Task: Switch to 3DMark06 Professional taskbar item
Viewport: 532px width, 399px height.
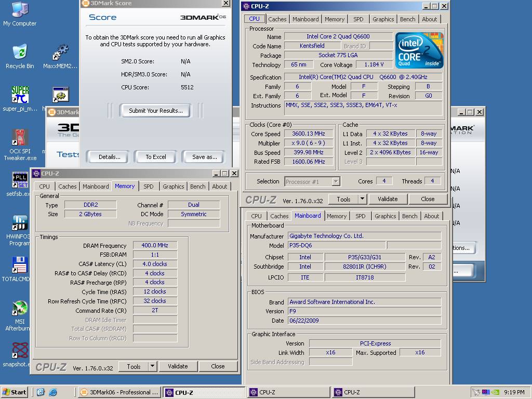Action: click(120, 392)
